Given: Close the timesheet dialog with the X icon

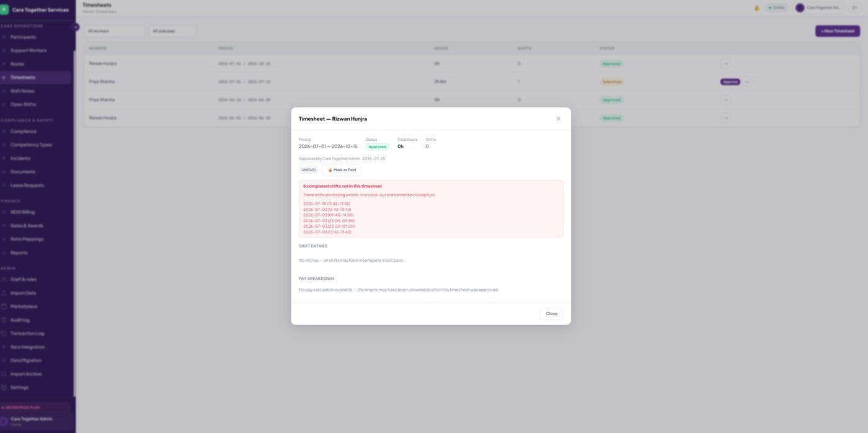Looking at the screenshot, I should (558, 118).
